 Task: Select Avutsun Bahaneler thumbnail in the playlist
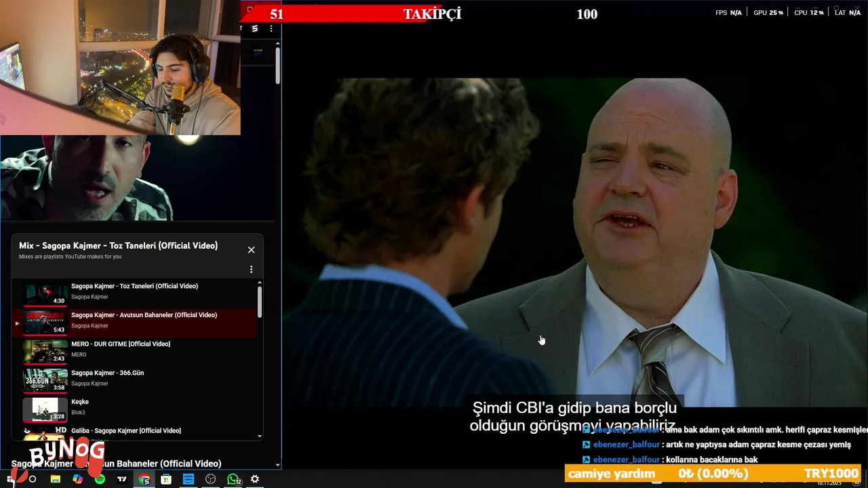click(x=45, y=323)
